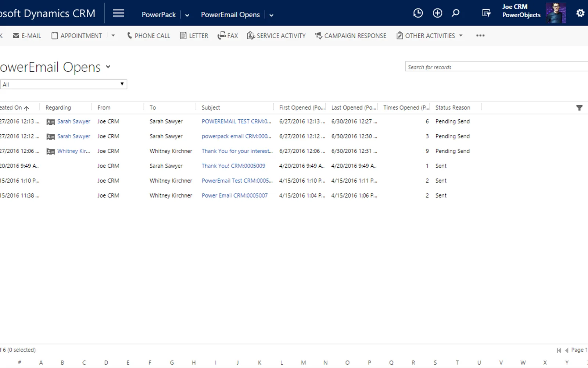
Task: Click the PowerPack navigation item
Action: (159, 15)
